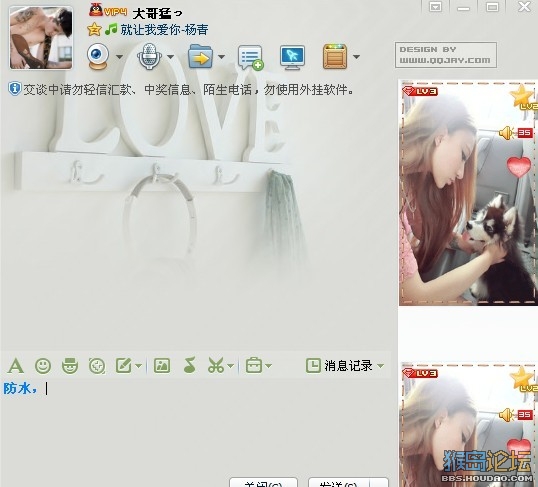The height and width of the screenshot is (487, 538).
Task: Click the gold star badge on lower QQ show
Action: 523,379
